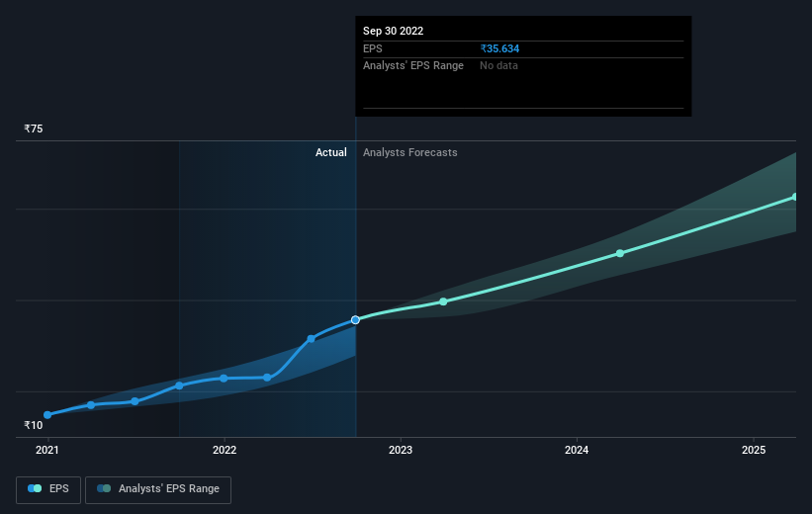Click the 'Actual' region label
Viewport: 812px width, 514px height.
(331, 152)
